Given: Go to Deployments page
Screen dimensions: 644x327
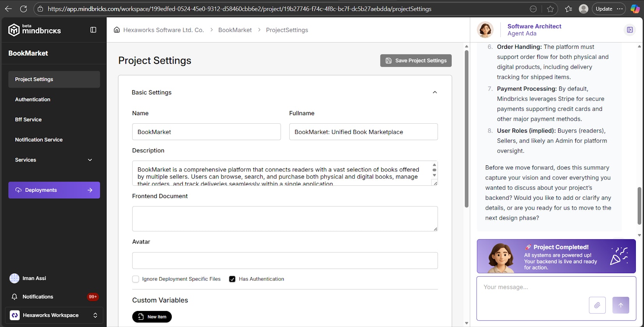Looking at the screenshot, I should point(54,190).
